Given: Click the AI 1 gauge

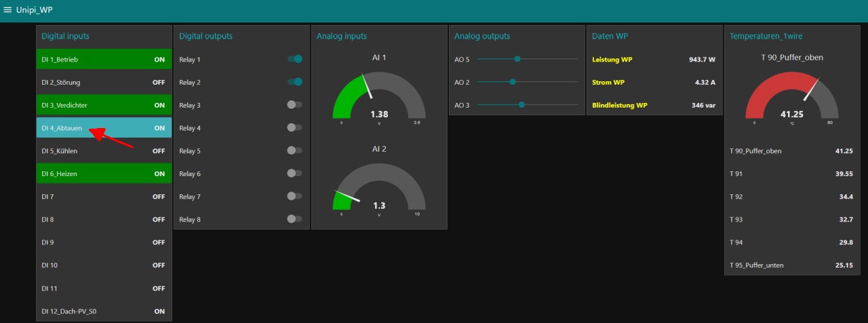Looking at the screenshot, I should (379, 96).
